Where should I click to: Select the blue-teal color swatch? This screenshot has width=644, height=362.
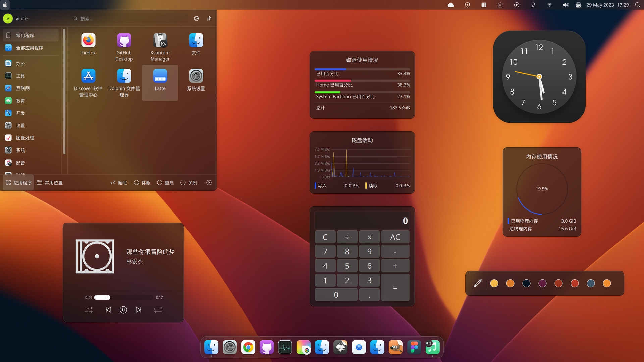(x=591, y=283)
